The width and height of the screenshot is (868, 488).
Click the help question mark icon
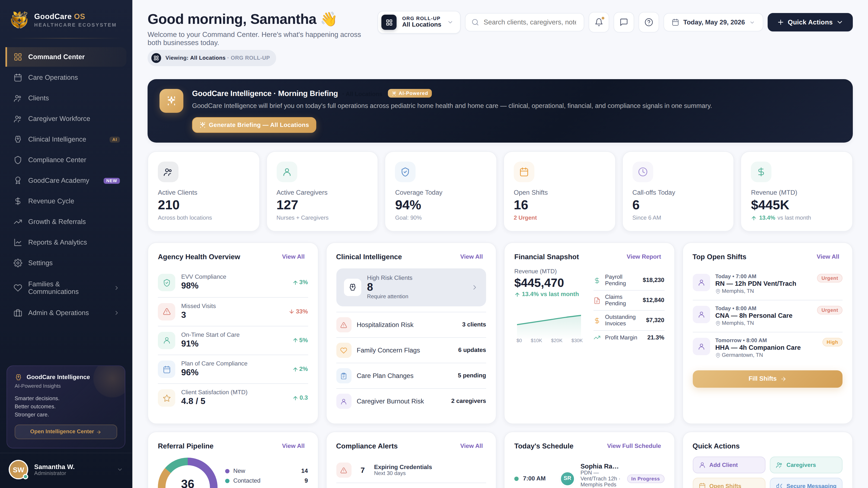tap(649, 22)
